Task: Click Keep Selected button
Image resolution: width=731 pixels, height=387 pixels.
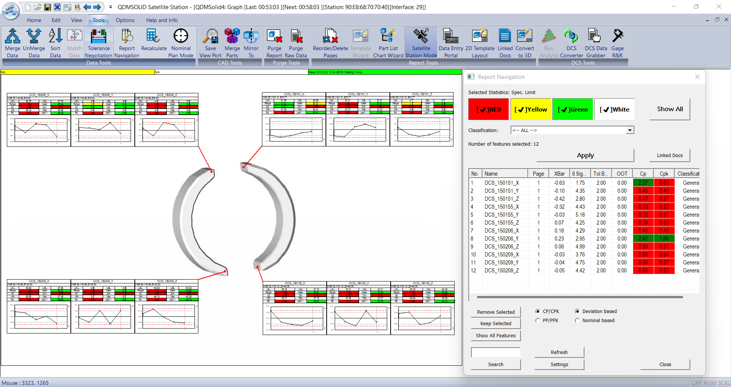Action: pyautogui.click(x=496, y=324)
